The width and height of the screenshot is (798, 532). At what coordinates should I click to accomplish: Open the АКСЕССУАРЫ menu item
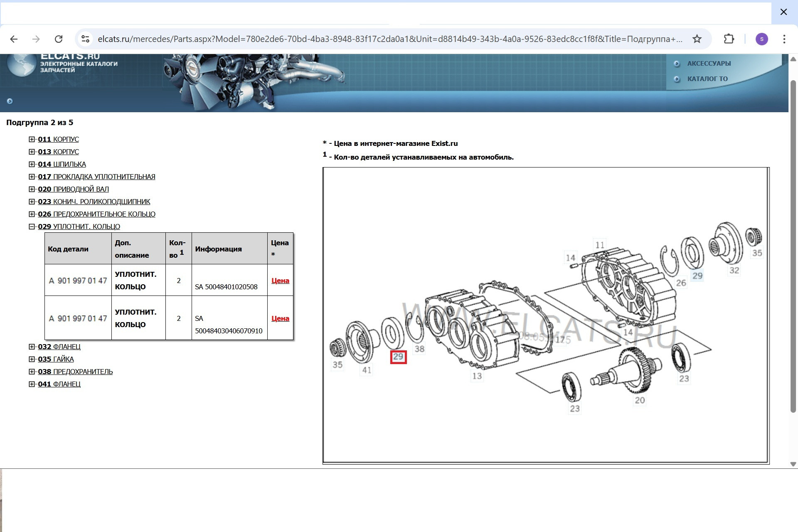coord(709,64)
